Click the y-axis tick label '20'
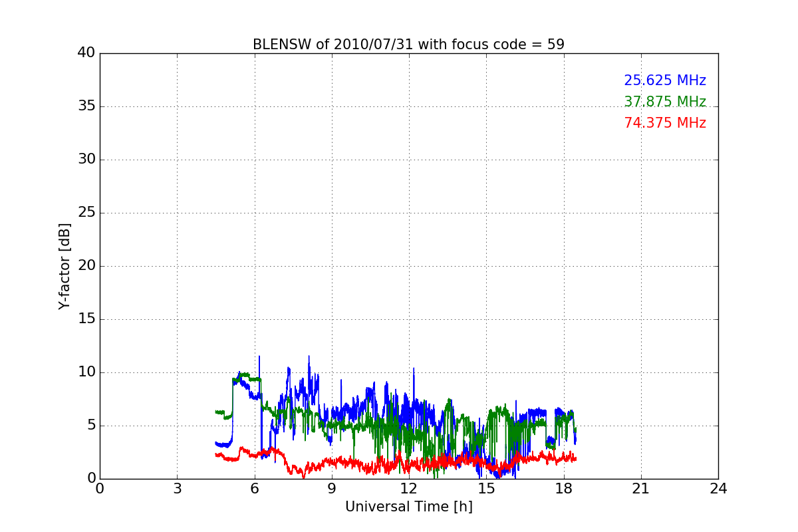 [x=86, y=266]
